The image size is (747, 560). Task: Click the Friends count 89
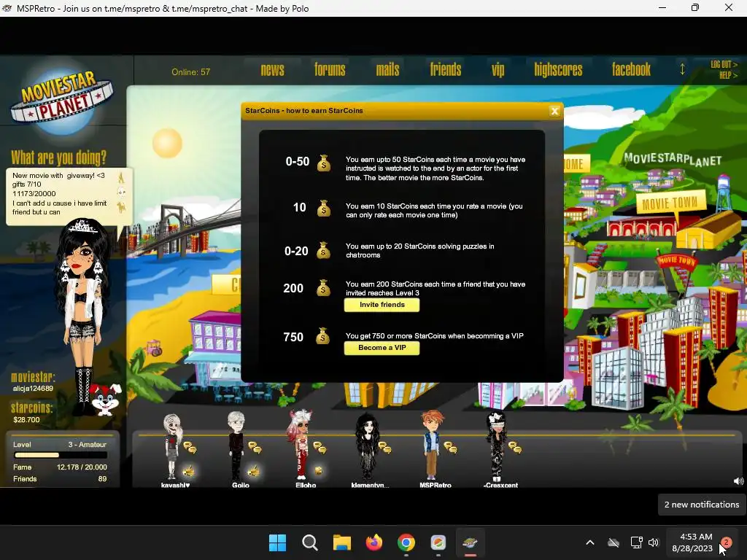(102, 479)
